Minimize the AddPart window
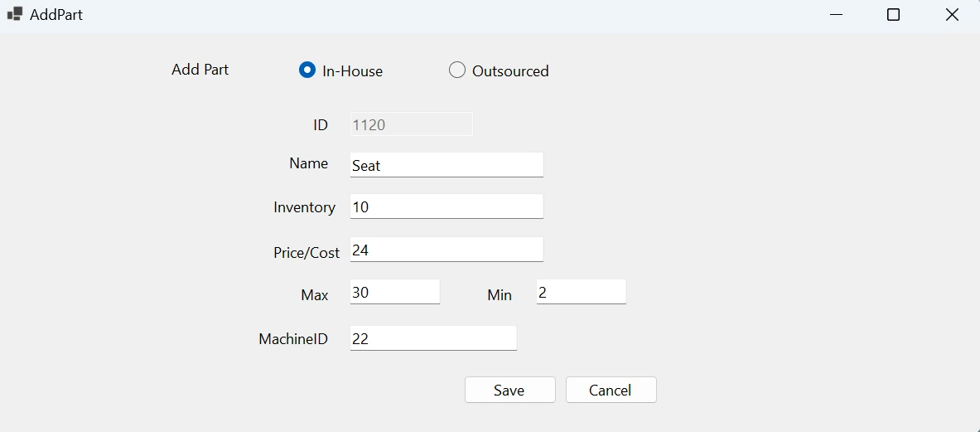 [837, 14]
